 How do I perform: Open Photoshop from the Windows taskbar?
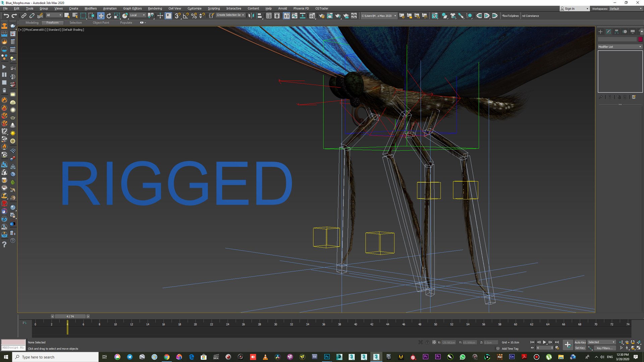click(327, 357)
